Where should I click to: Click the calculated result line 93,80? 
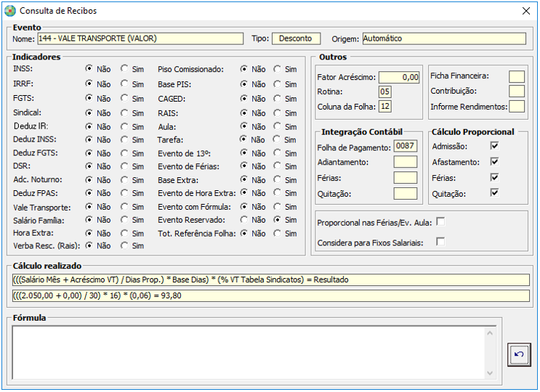tap(271, 295)
